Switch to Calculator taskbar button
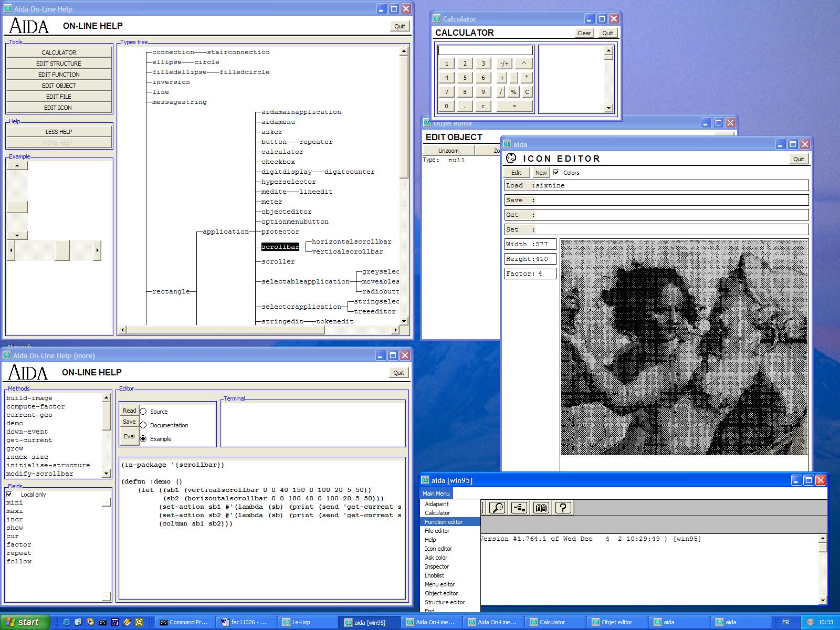The height and width of the screenshot is (630, 840). 556,622
